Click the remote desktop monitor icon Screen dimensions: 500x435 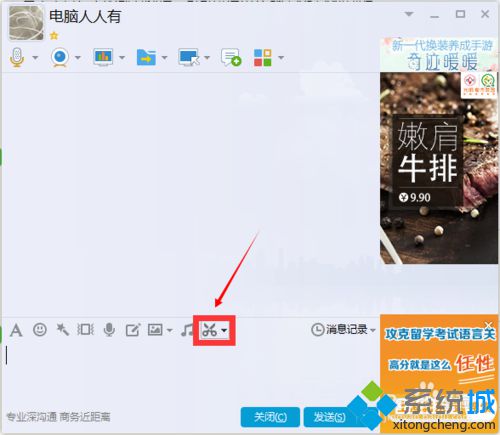[189, 58]
